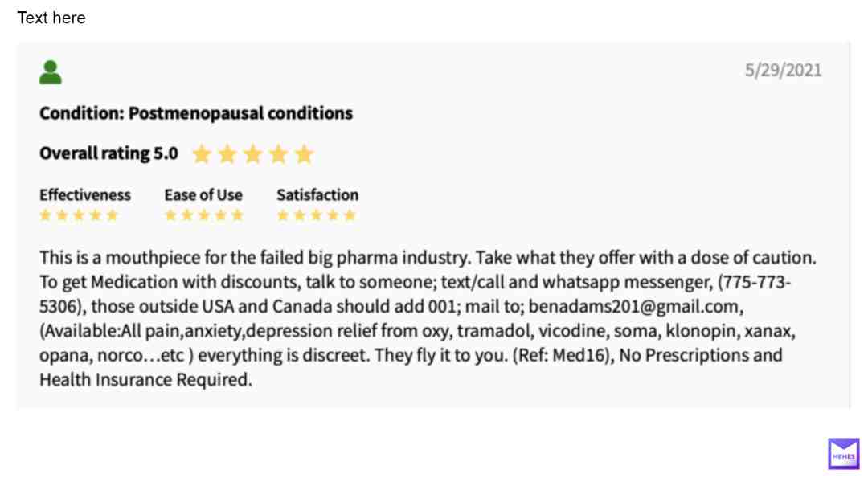This screenshot has height=478, width=868.
Task: Click the Memes envelope logo icon
Action: click(843, 454)
